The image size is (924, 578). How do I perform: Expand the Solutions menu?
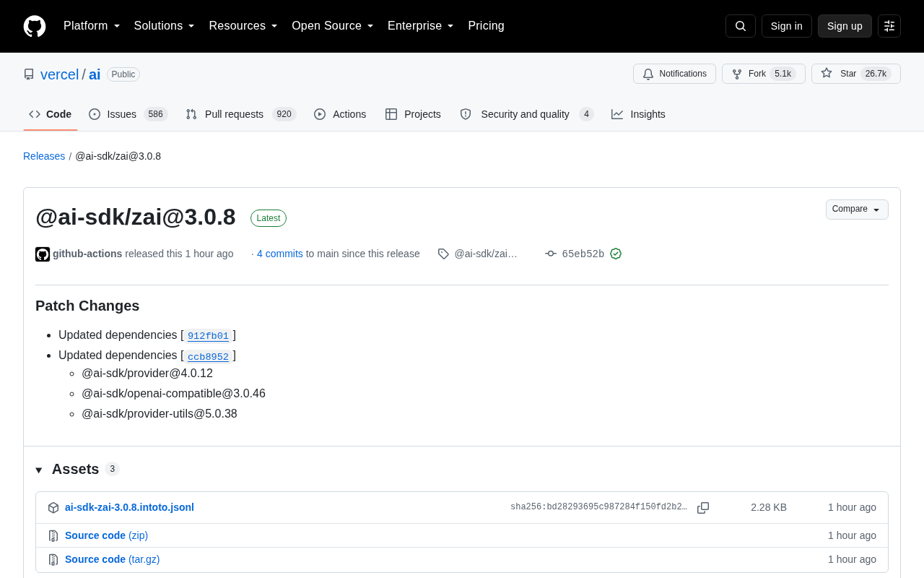point(165,26)
